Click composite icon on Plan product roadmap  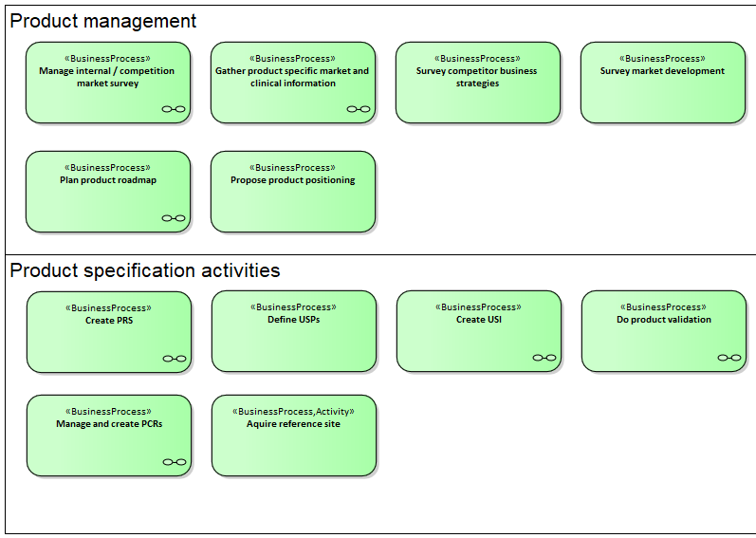pyautogui.click(x=174, y=218)
